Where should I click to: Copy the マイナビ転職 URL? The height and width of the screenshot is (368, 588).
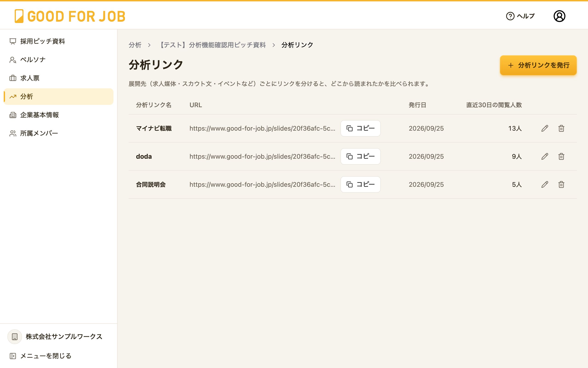pos(360,128)
